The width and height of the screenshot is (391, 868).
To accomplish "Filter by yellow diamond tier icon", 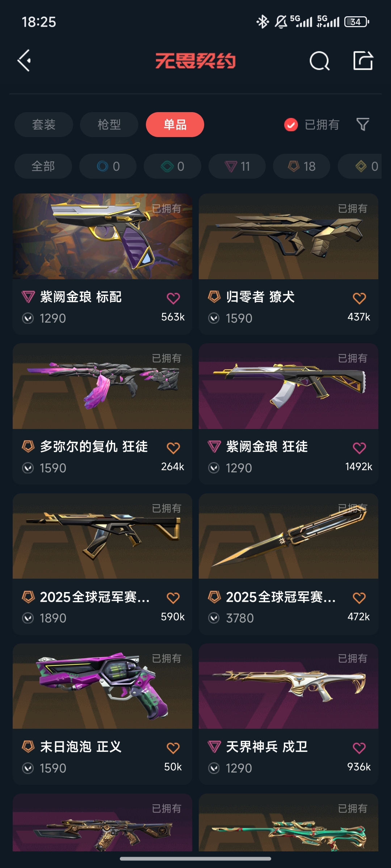I will click(360, 166).
